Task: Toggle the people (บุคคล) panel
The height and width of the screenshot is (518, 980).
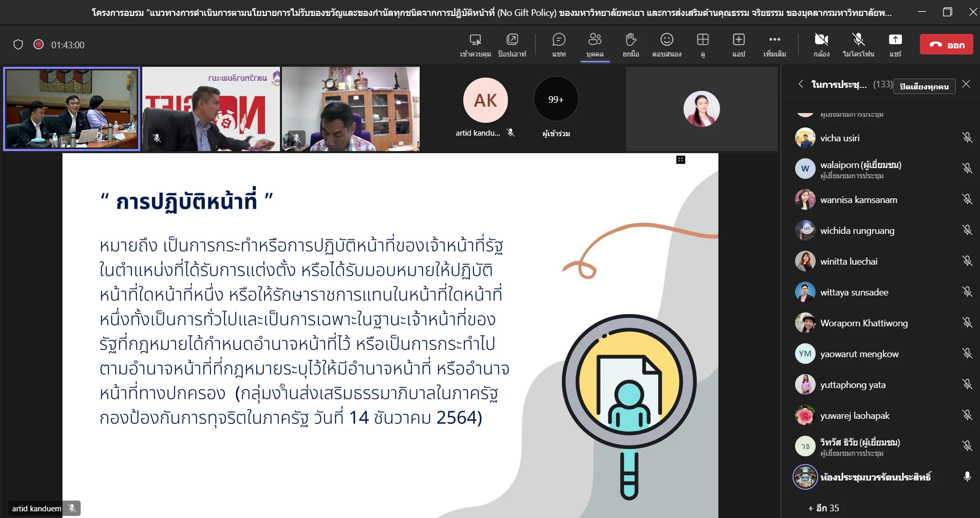Action: coord(595,45)
